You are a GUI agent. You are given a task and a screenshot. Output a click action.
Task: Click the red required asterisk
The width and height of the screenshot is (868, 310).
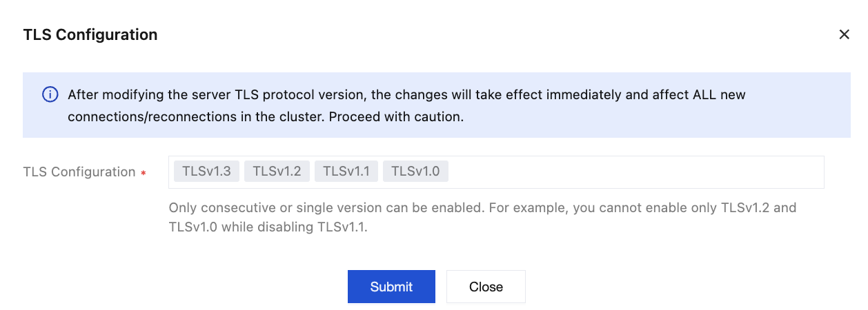click(x=144, y=173)
